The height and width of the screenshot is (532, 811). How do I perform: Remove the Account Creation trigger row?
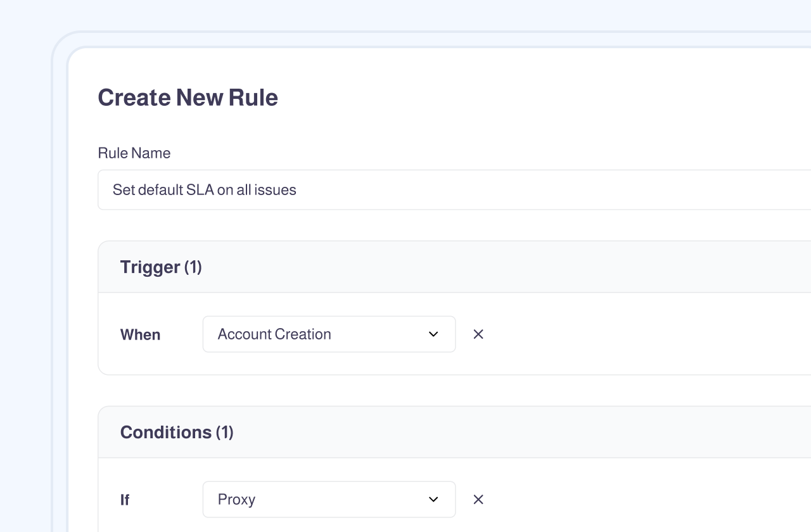tap(478, 334)
